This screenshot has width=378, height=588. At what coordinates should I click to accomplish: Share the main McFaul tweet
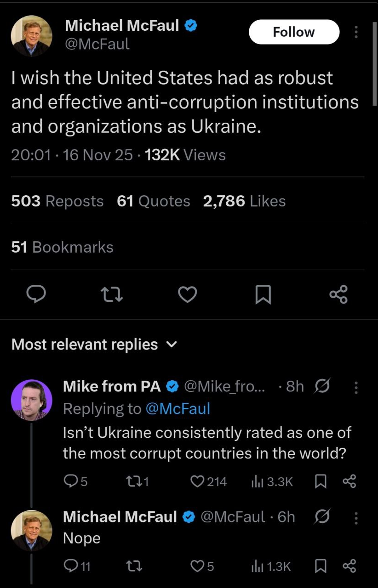point(339,294)
